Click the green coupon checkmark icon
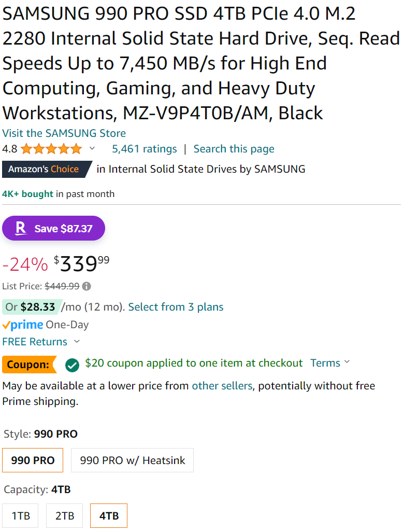 [72, 365]
